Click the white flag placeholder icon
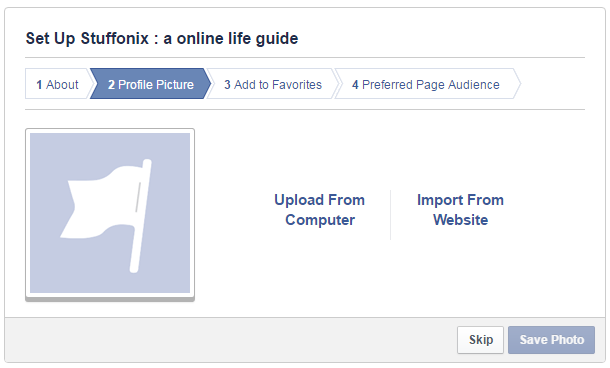The width and height of the screenshot is (610, 368). click(x=106, y=216)
